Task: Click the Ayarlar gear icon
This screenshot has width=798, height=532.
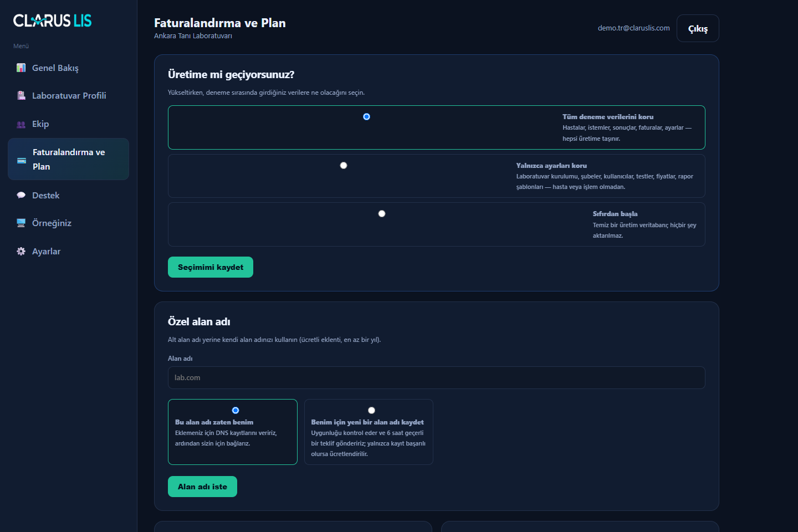Action: [x=21, y=251]
